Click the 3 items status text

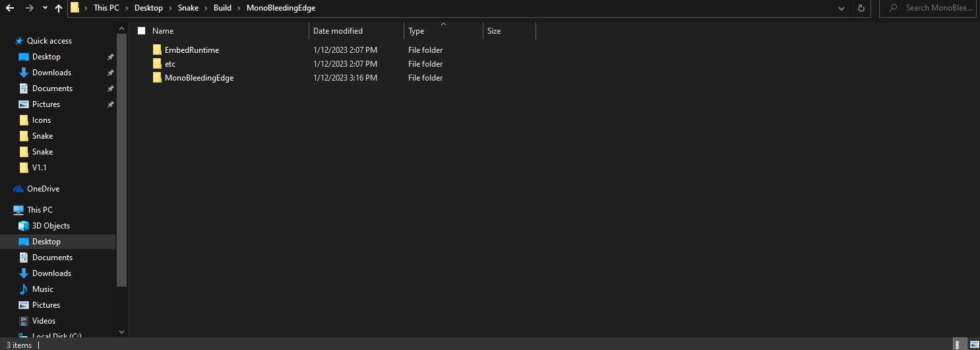click(19, 345)
